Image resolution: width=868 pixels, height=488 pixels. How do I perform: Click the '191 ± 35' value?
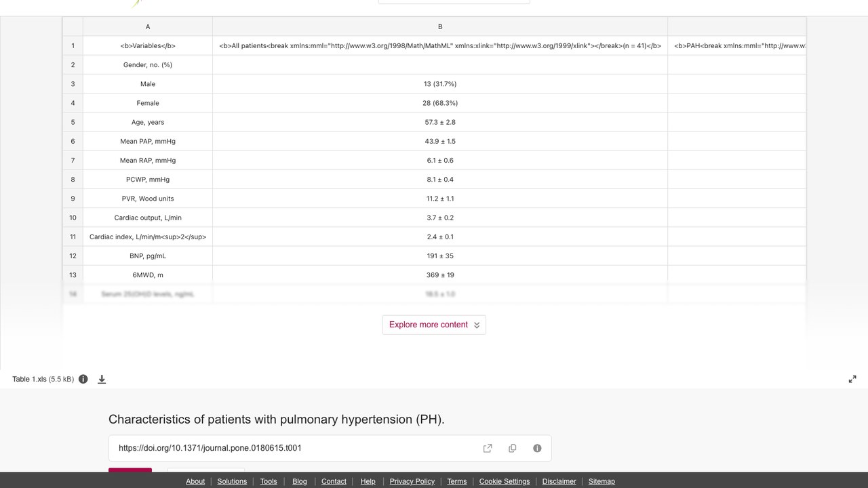pos(440,256)
